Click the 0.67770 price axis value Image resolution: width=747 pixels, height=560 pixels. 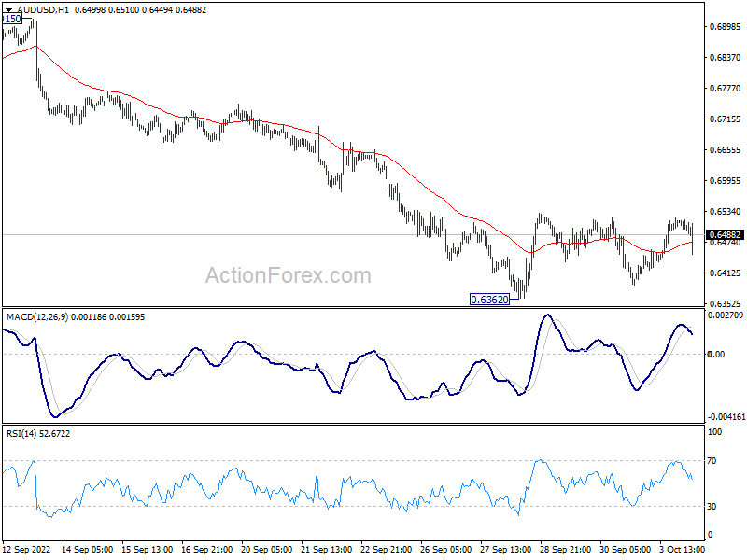pos(726,89)
